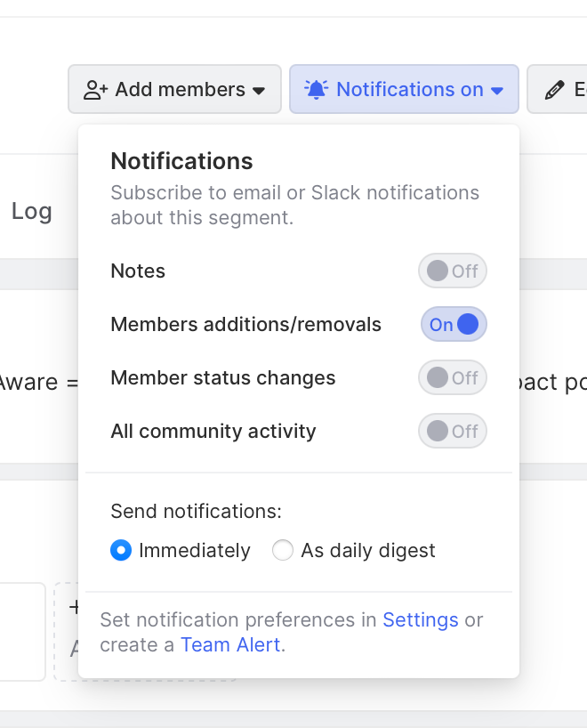Click the plus icon in the dashed box
Screen dimensions: 587x728
point(74,607)
